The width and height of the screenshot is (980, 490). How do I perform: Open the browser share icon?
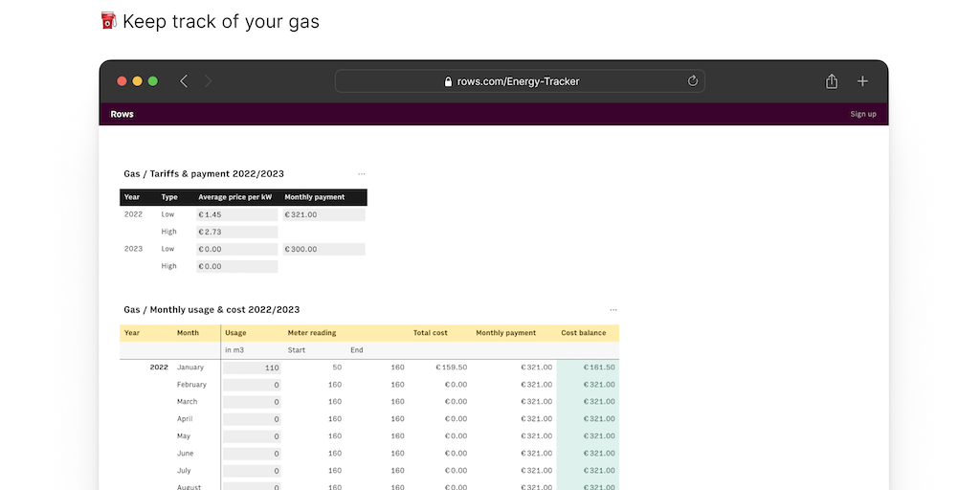click(x=832, y=81)
